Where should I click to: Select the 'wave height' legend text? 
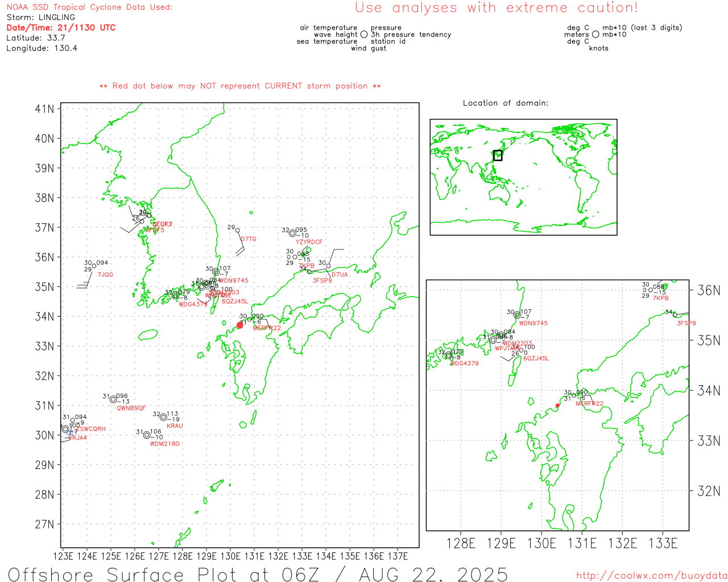coord(336,35)
